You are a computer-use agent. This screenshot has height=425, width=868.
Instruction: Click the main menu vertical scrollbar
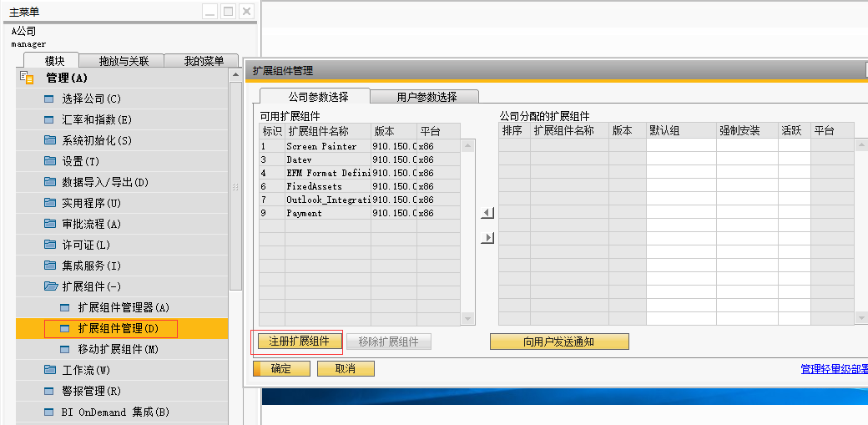coord(235,185)
